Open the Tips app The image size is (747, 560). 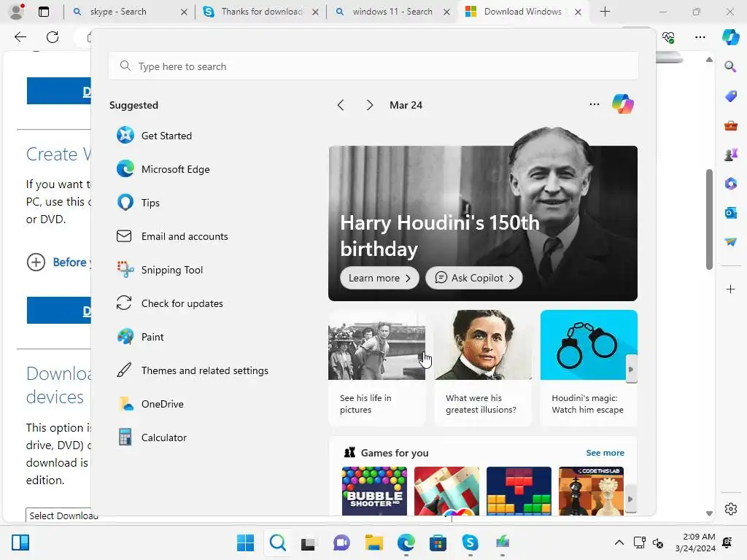click(138, 203)
